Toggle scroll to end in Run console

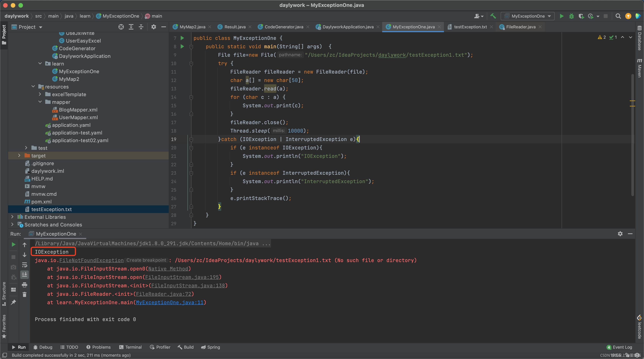[x=25, y=275]
